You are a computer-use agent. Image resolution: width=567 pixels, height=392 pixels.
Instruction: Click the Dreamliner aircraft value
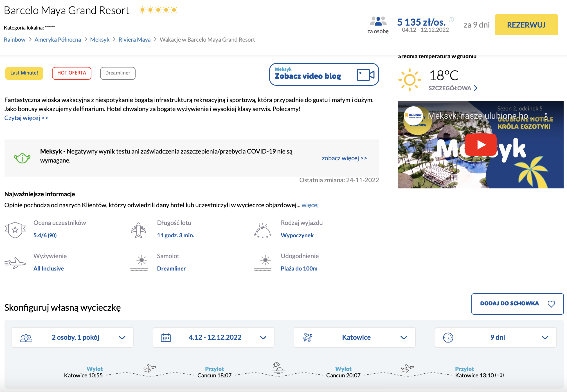171,269
